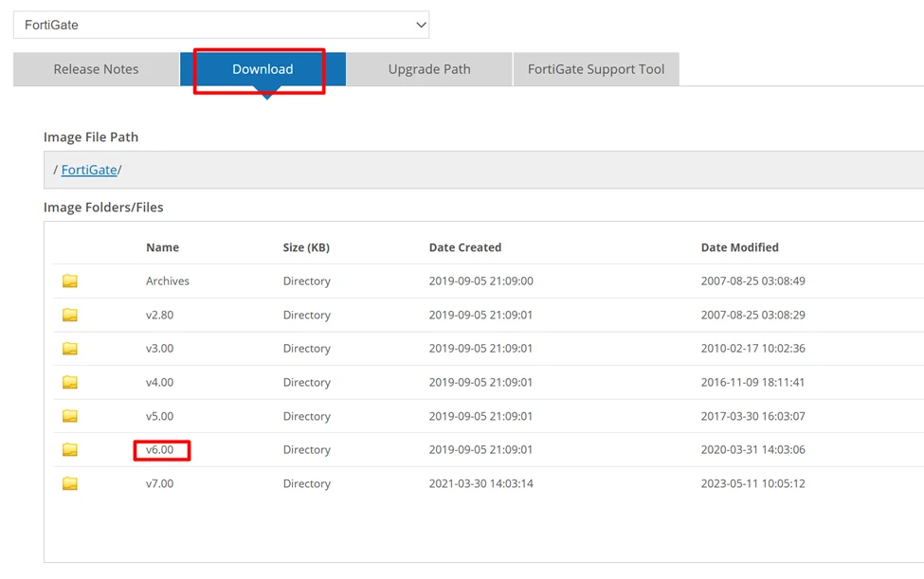Click Directory size cell in v7.00 row
This screenshot has height=579, width=924.
(306, 483)
